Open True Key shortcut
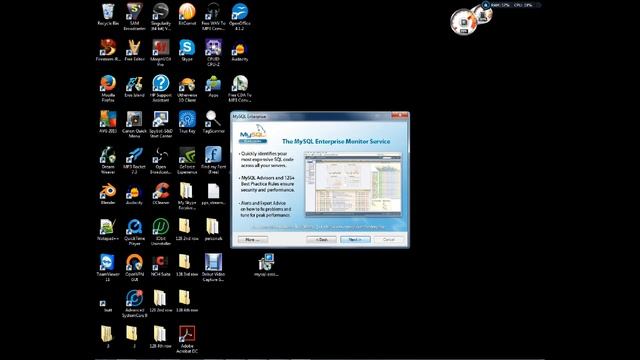The width and height of the screenshot is (640, 360). click(x=187, y=122)
